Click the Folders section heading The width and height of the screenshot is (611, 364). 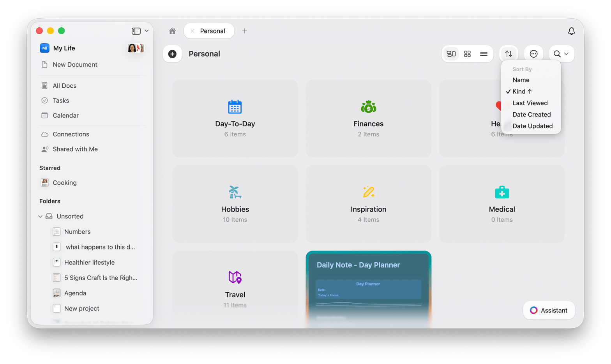click(50, 201)
